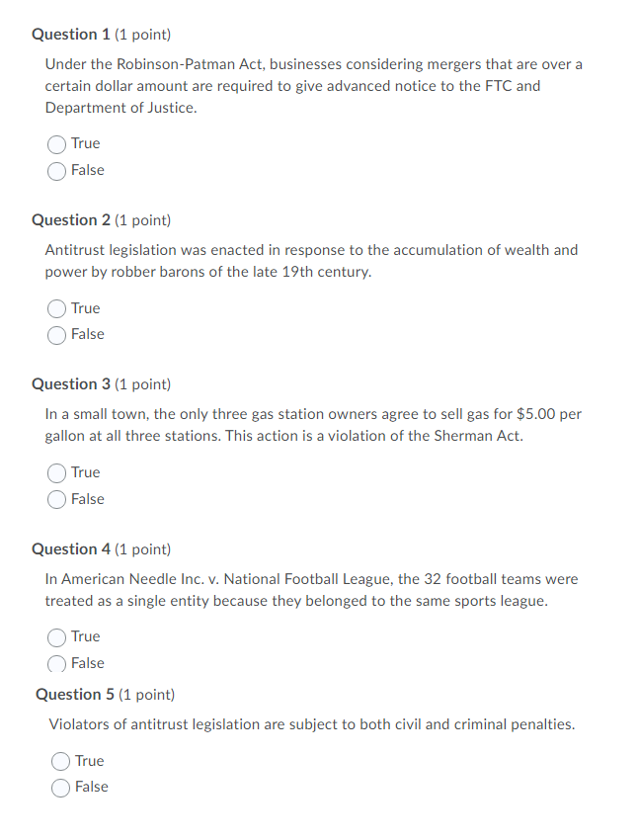Click the American Needle question text
Screen dimensions: 638x840
point(311,589)
